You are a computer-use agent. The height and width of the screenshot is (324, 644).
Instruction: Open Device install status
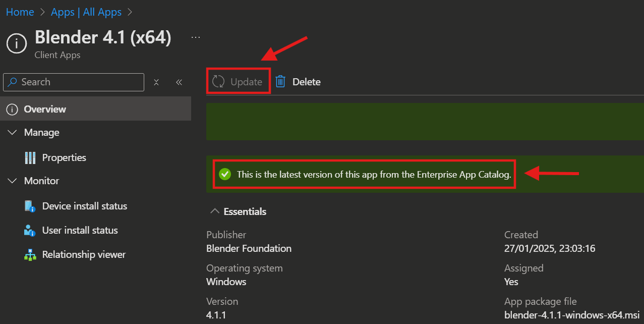pos(85,206)
